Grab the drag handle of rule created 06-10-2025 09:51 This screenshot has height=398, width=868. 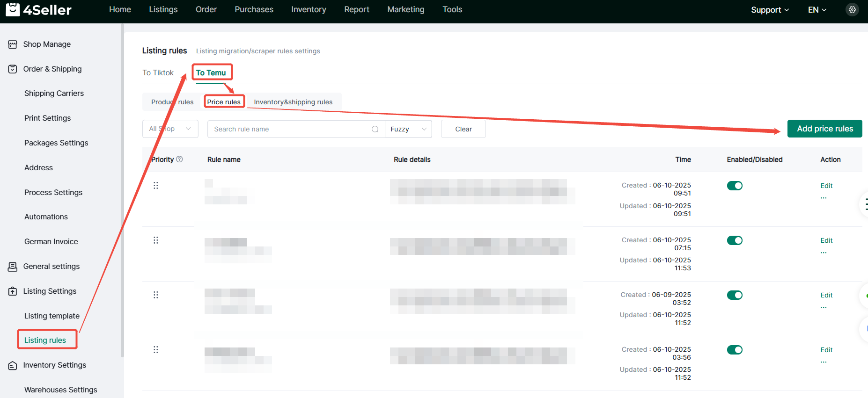tap(156, 186)
